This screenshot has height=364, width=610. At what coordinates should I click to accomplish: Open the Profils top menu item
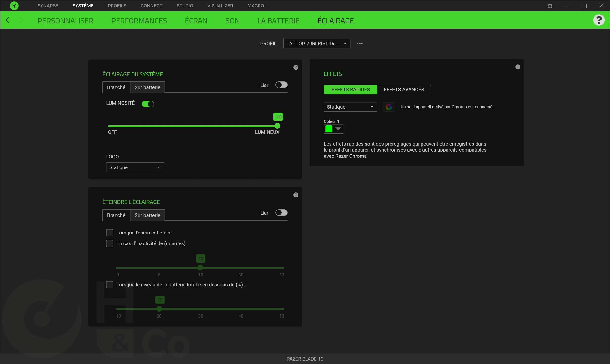pos(117,6)
